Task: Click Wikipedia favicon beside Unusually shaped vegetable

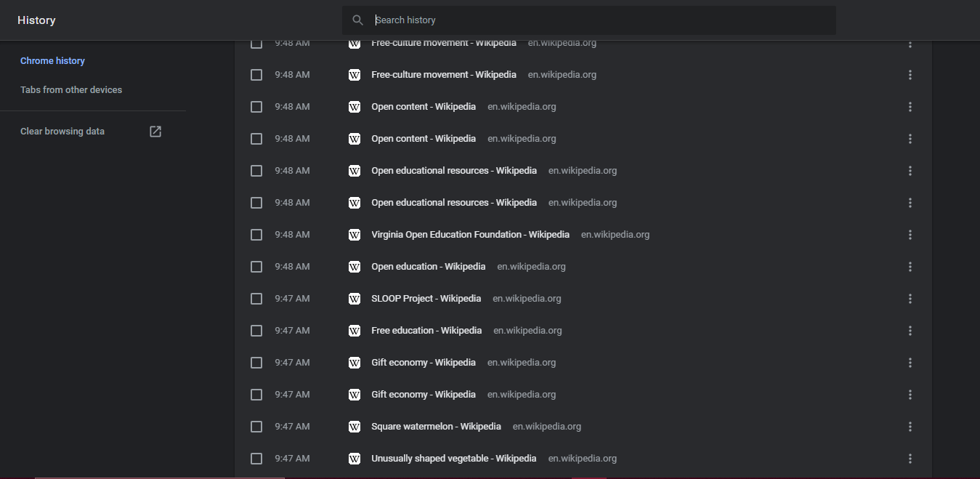Action: [355, 459]
